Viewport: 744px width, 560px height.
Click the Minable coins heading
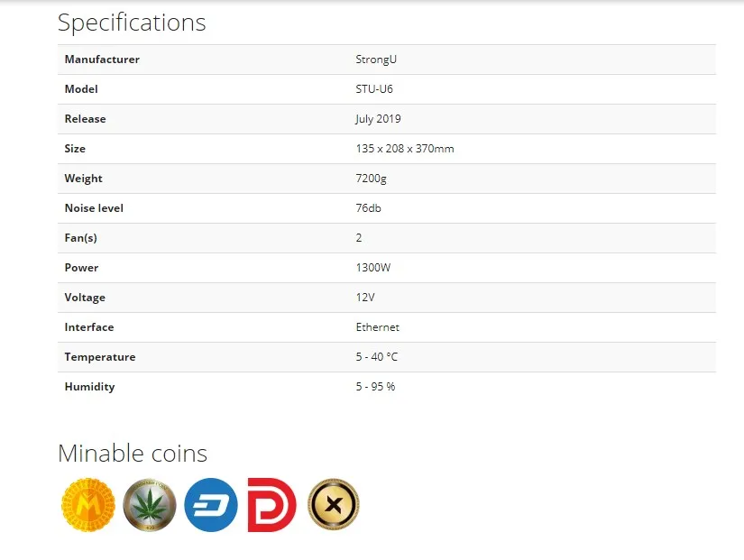(x=133, y=453)
